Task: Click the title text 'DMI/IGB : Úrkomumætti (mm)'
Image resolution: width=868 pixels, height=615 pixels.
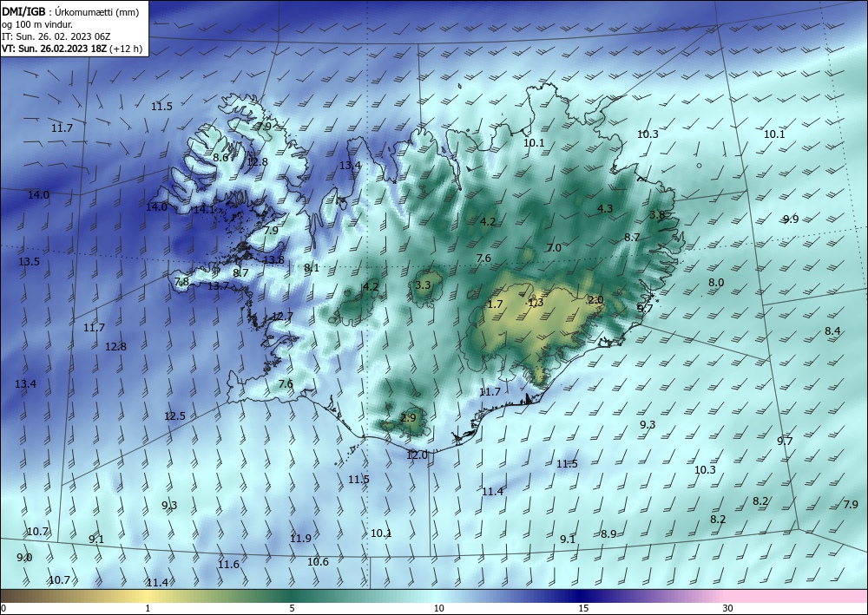Action: (x=71, y=11)
